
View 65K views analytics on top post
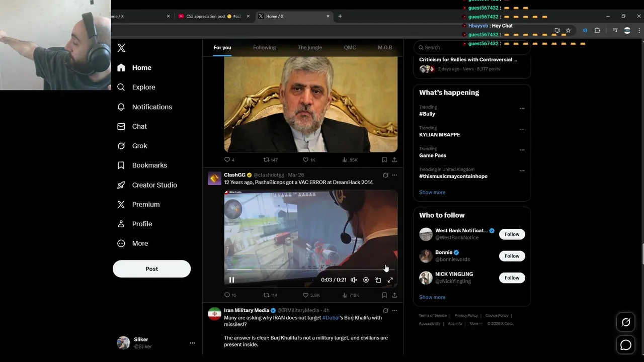coord(350,160)
